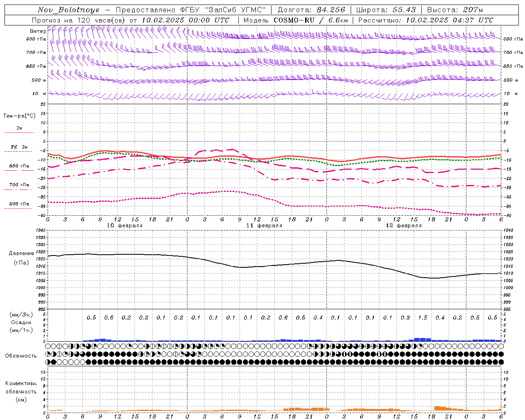
Task: Click the (гПа) pressure unit label
Action: (x=21, y=262)
